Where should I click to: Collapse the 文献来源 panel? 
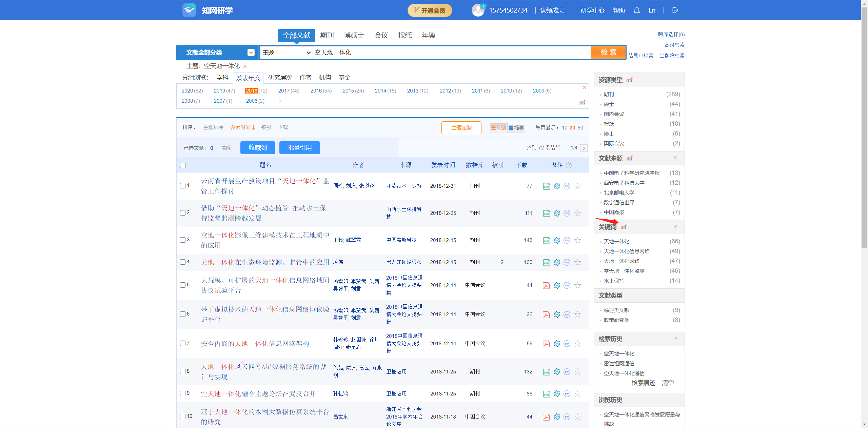(x=676, y=158)
